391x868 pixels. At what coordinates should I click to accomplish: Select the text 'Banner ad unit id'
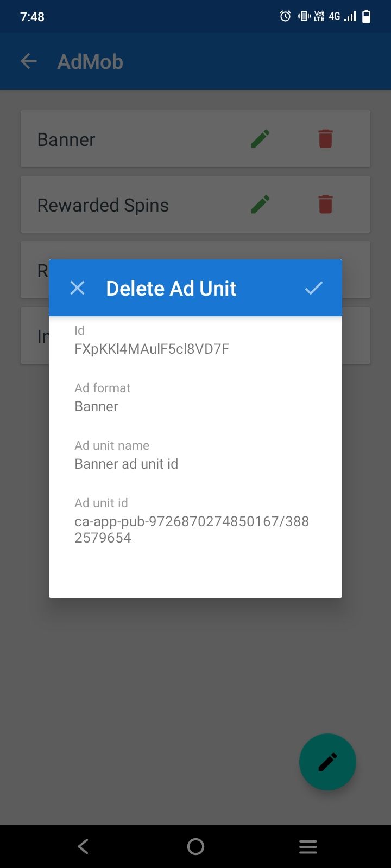(126, 464)
